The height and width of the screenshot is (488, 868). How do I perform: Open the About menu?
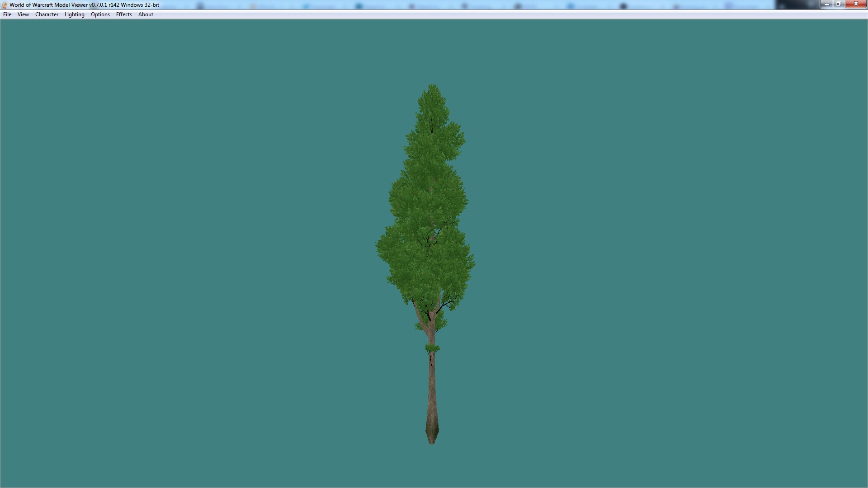146,14
